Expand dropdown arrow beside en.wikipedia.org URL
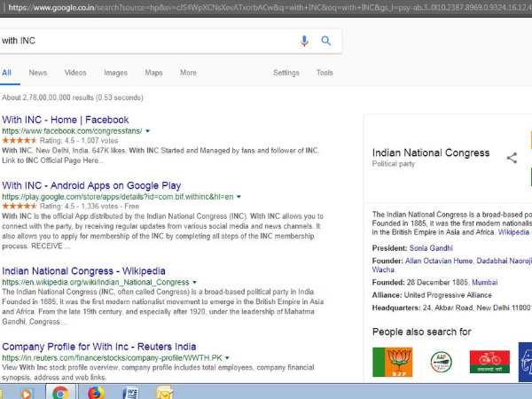532x399 pixels. tap(194, 282)
